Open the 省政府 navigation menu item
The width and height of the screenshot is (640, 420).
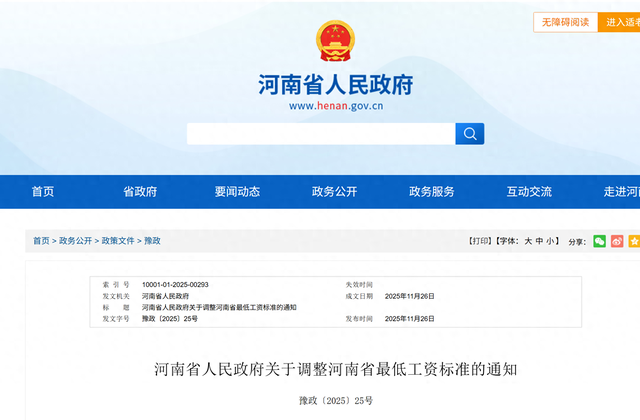tap(140, 191)
